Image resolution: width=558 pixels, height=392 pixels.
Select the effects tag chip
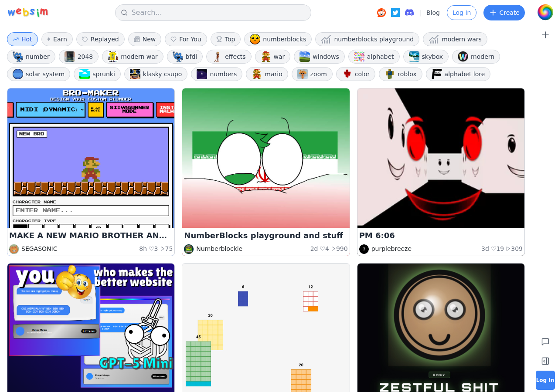coord(229,57)
